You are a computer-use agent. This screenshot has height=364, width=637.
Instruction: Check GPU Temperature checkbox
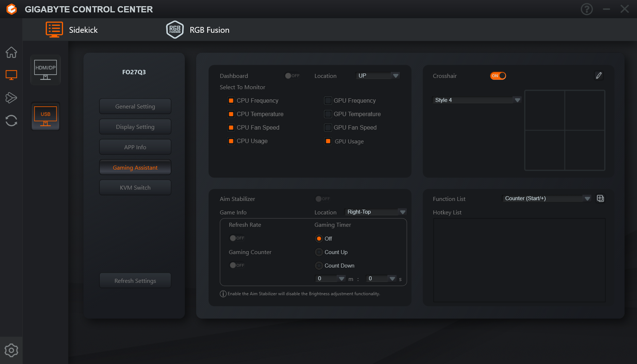coord(328,114)
